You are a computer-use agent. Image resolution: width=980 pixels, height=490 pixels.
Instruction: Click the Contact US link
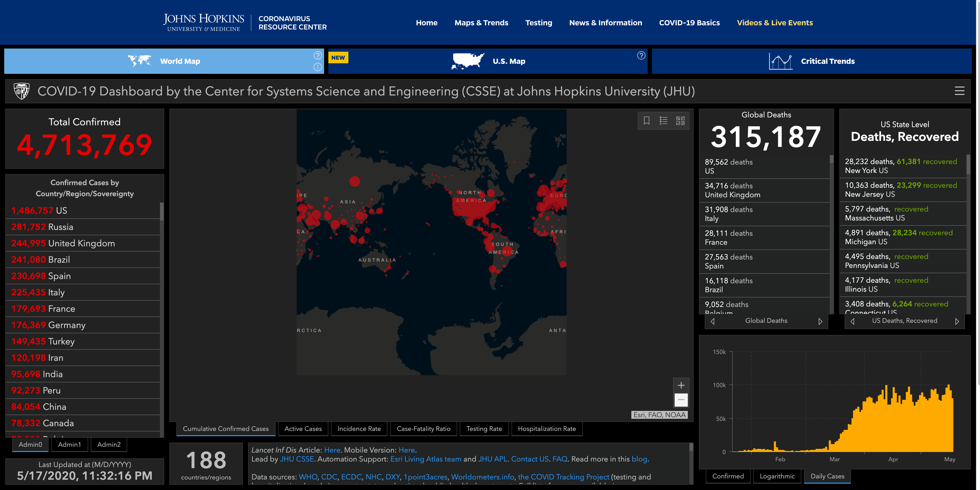click(x=529, y=459)
